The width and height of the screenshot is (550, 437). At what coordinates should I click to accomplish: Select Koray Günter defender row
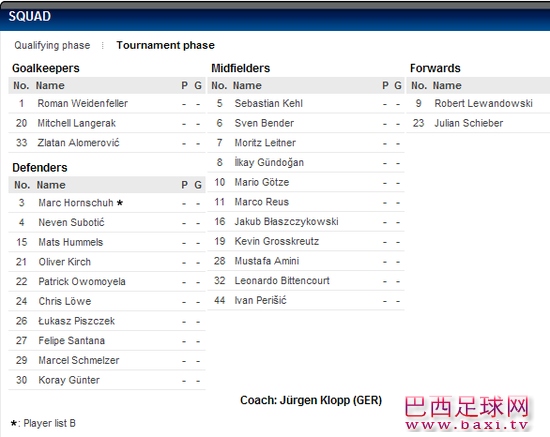coord(107,380)
